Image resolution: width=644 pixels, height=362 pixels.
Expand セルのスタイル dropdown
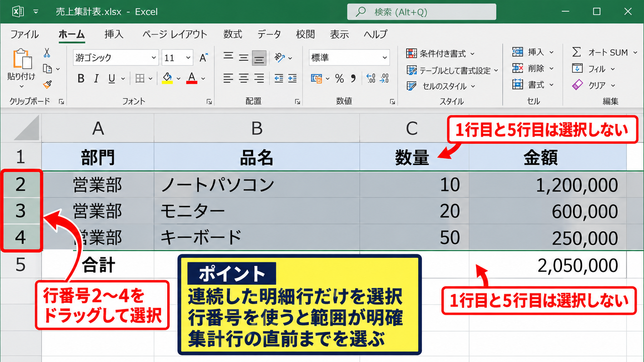coord(473,86)
